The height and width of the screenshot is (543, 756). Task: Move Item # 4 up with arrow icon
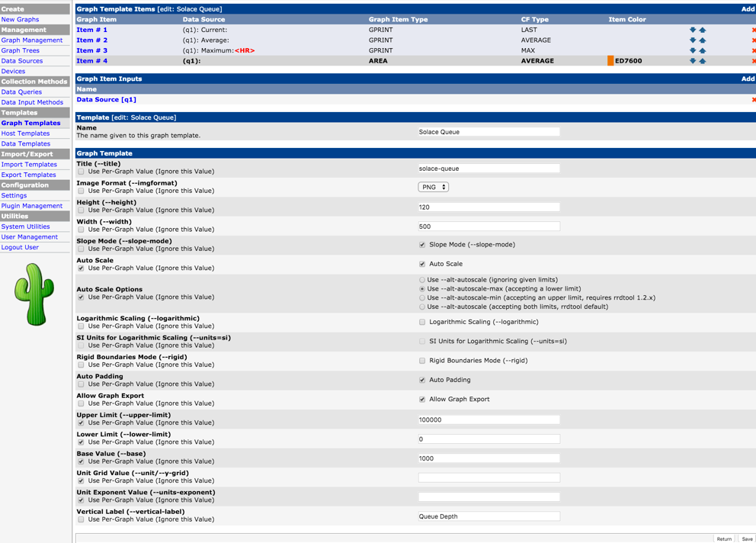703,61
